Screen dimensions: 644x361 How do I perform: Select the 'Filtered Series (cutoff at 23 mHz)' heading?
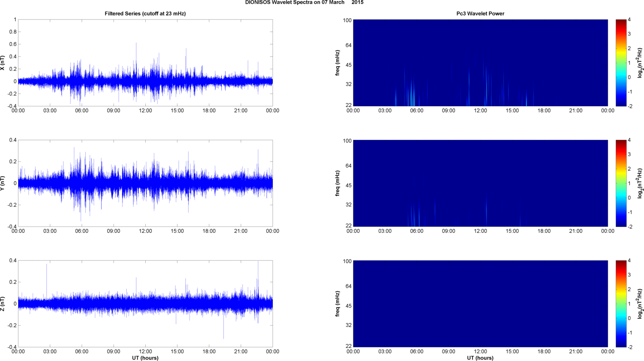pyautogui.click(x=145, y=14)
